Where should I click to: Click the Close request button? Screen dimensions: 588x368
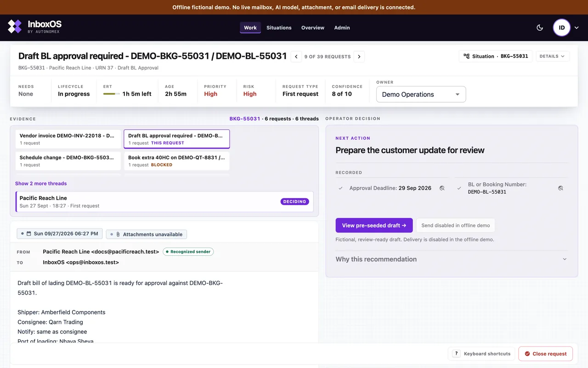546,354
